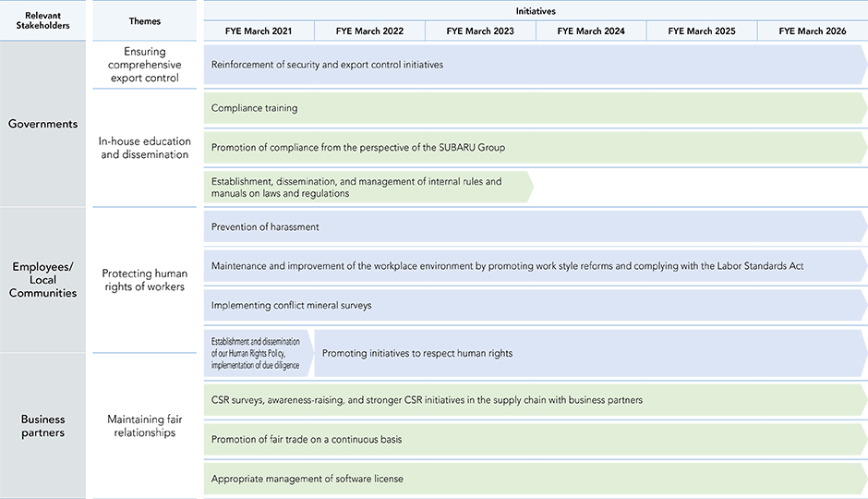
Task: Select the FYE March 2026 column header
Action: [813, 31]
